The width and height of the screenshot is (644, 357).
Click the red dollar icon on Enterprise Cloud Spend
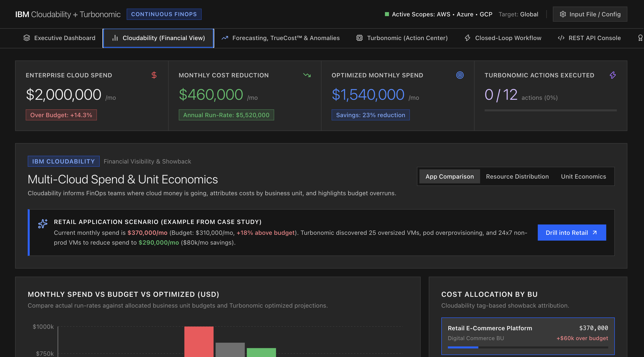(154, 75)
